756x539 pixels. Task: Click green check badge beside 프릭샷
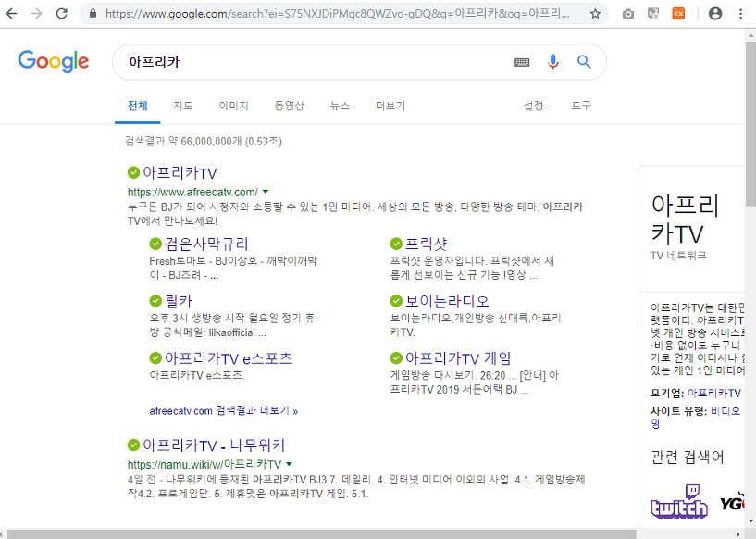[396, 244]
